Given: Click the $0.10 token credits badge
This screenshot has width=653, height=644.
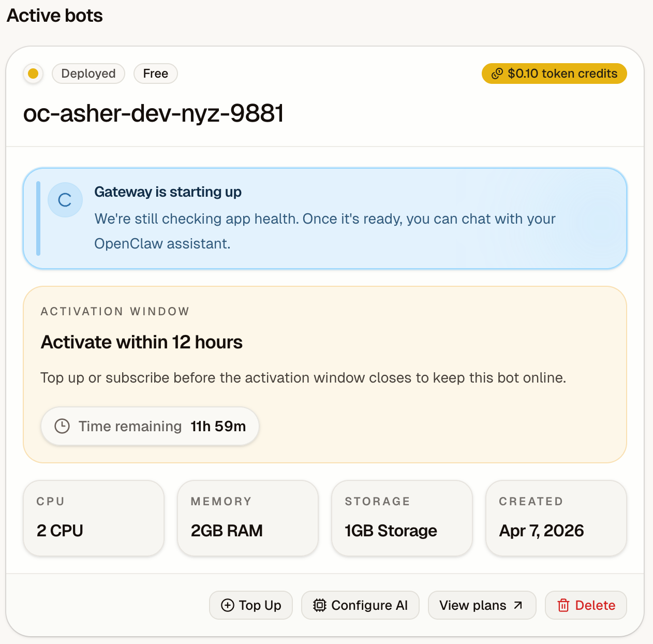Looking at the screenshot, I should pos(554,74).
